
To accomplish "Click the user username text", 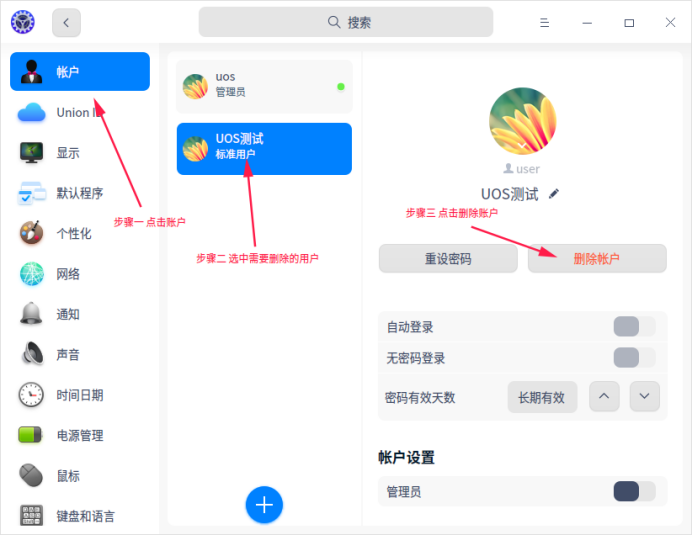I will [528, 169].
